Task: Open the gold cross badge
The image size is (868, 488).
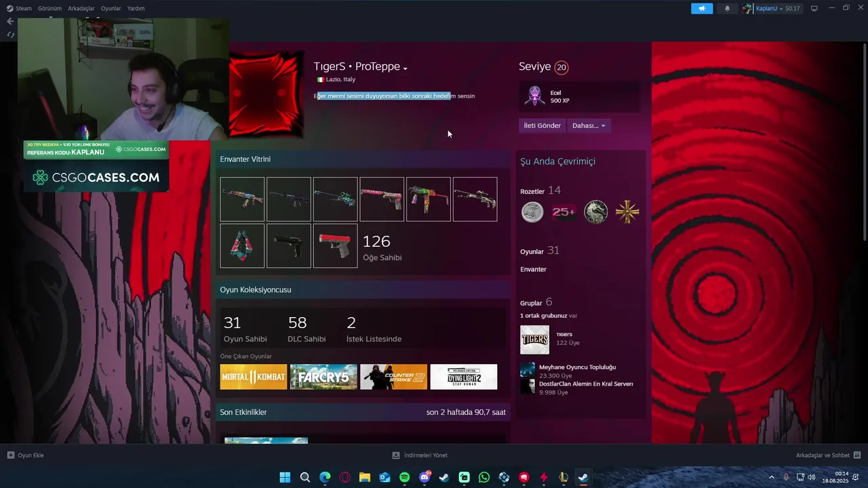Action: (627, 212)
